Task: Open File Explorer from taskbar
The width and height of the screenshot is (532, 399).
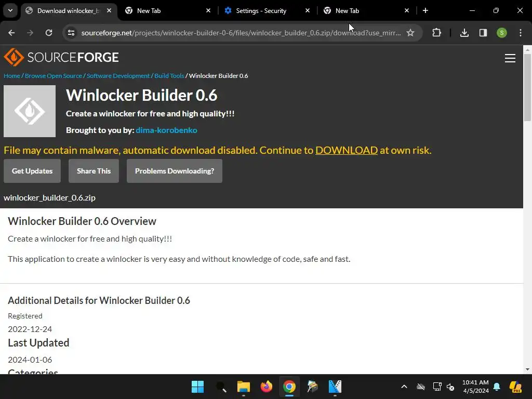Action: coord(244,387)
